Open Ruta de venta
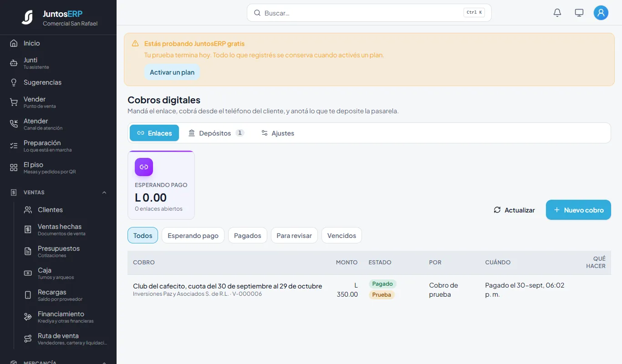 tap(66, 339)
